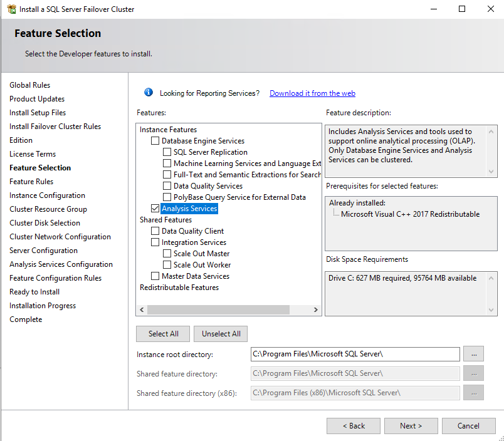Screen dimensions: 504x441
Task: Cancel the failover cluster installation
Action: coord(469,426)
